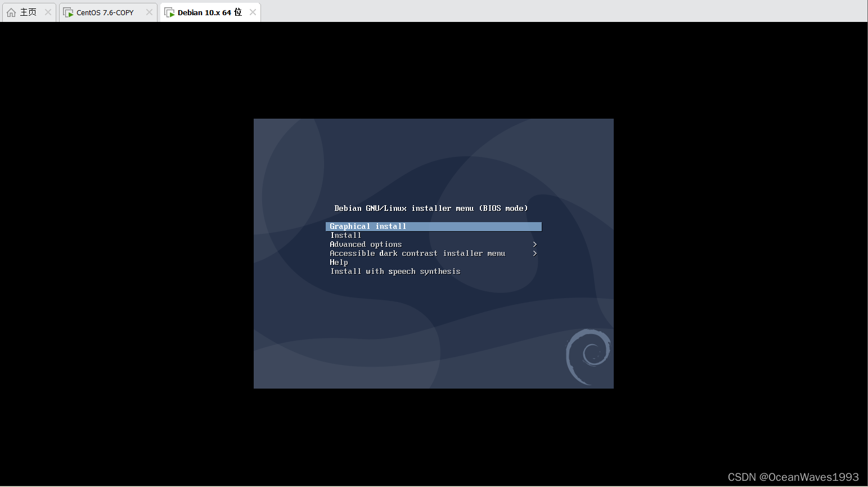Screen dimensions: 868x487
Task: Click the VM icon on Debian tab
Action: pyautogui.click(x=169, y=12)
